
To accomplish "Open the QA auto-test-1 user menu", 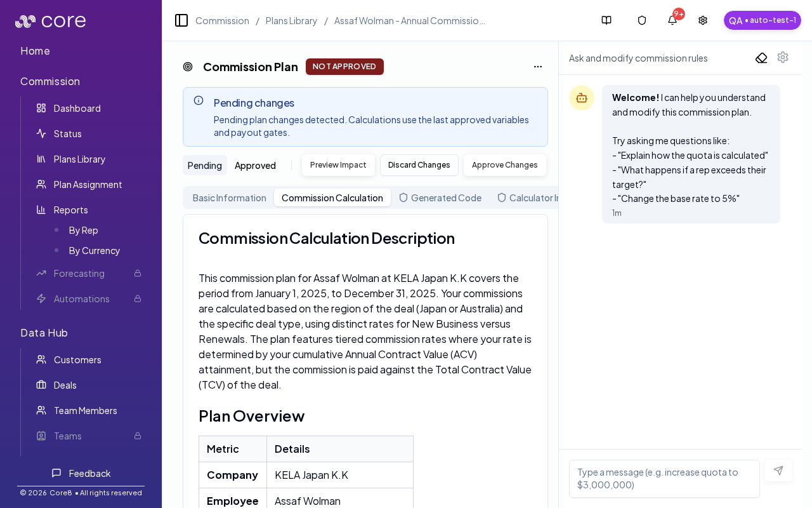I will [x=762, y=20].
